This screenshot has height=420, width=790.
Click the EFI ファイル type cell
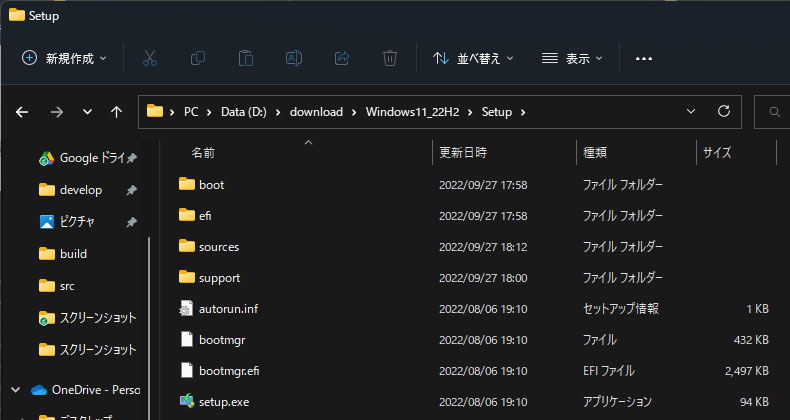click(x=609, y=371)
